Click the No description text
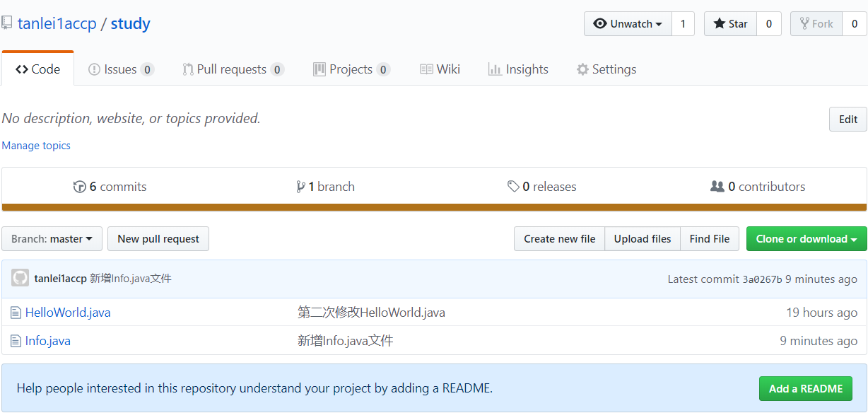The image size is (868, 413). [131, 119]
